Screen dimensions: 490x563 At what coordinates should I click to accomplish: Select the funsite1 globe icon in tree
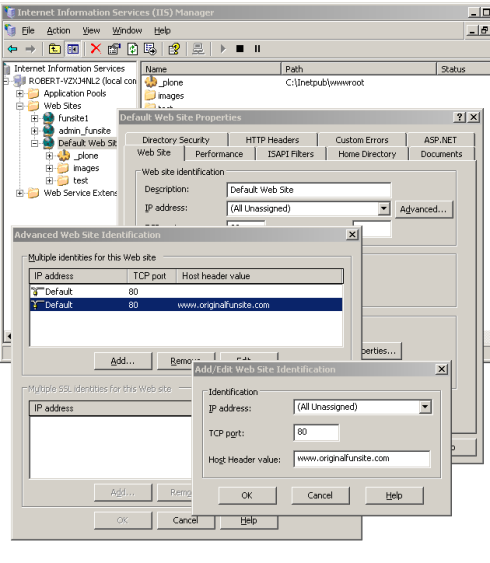(48, 118)
